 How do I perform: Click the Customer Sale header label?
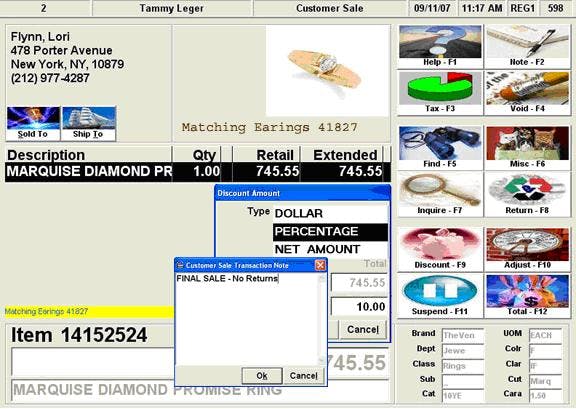330,8
